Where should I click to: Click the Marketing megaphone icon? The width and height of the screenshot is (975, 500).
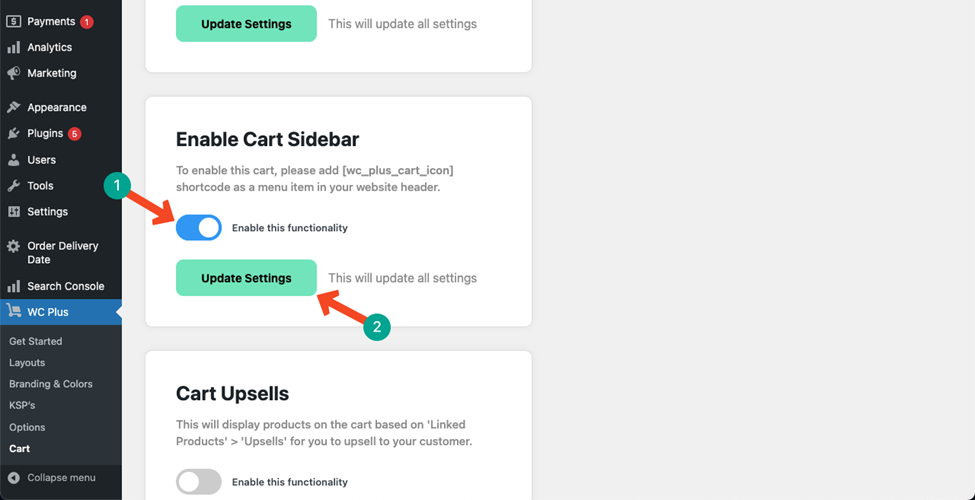pos(13,73)
